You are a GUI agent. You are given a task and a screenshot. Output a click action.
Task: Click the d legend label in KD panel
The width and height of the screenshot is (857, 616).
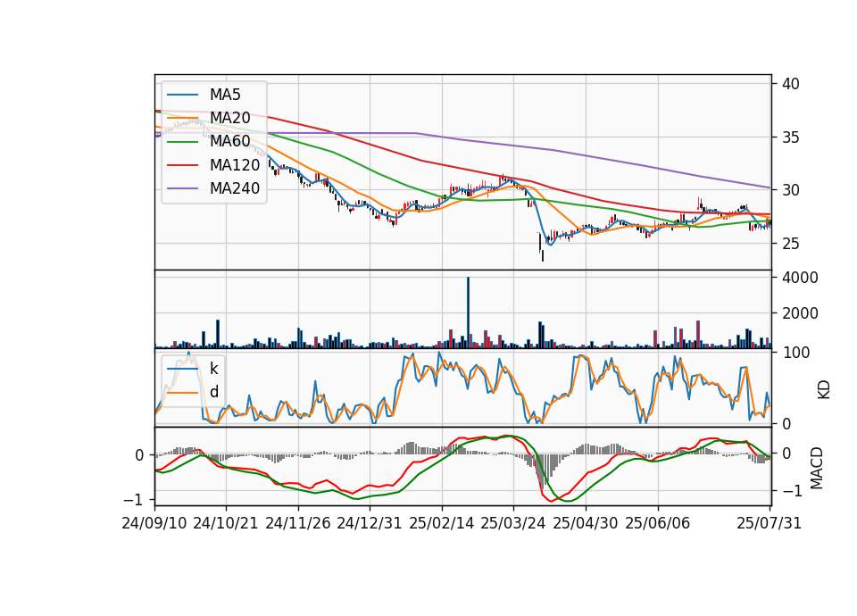[x=214, y=392]
